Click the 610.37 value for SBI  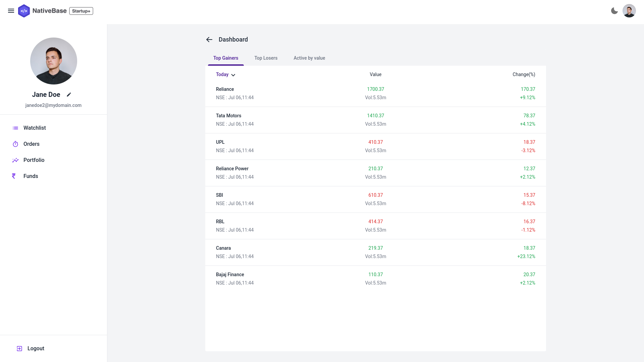tap(376, 195)
